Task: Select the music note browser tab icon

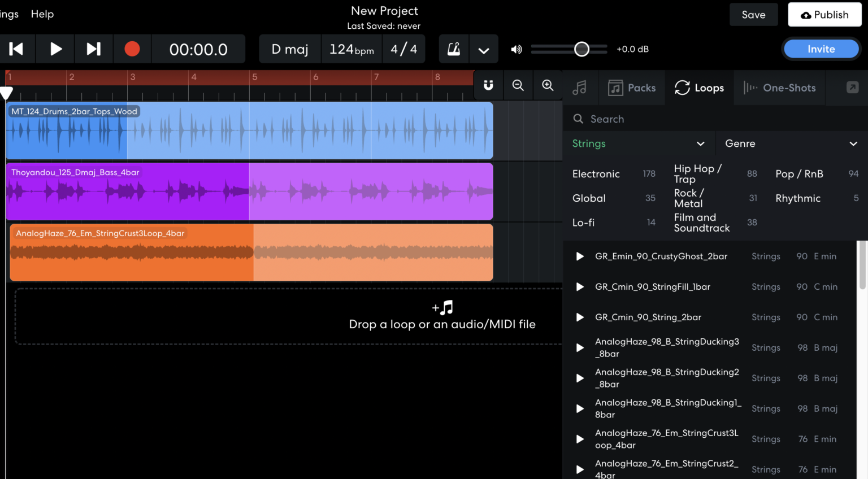Action: 580,88
